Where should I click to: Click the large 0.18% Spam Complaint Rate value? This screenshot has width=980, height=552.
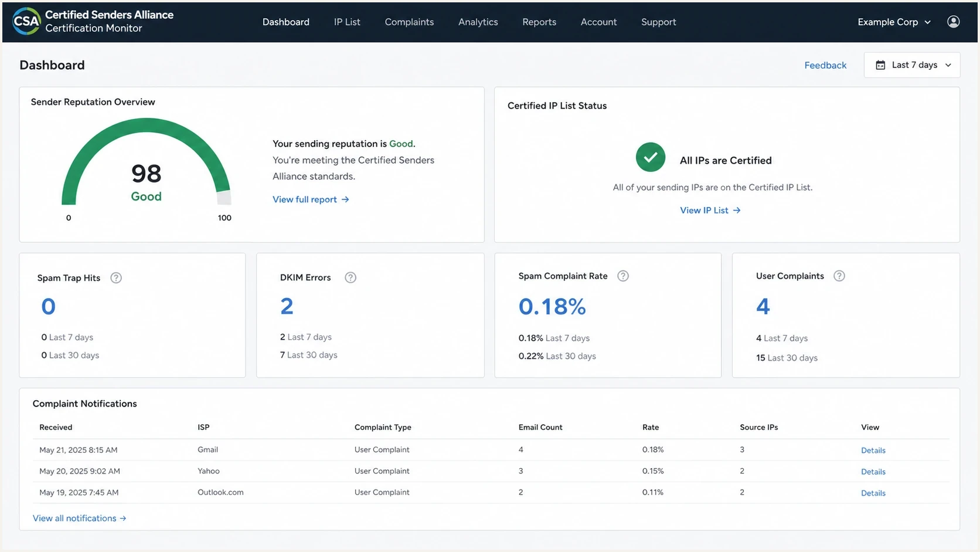[552, 306]
